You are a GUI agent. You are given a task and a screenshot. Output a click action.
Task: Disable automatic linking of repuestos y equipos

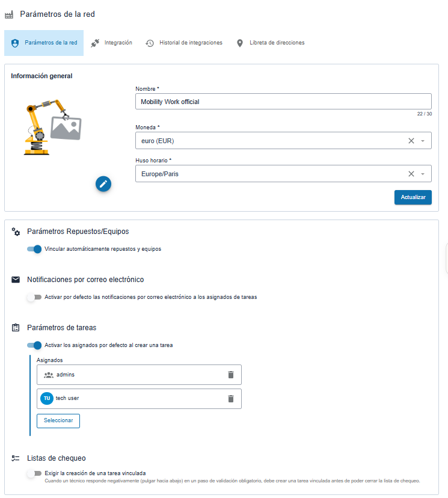point(34,249)
